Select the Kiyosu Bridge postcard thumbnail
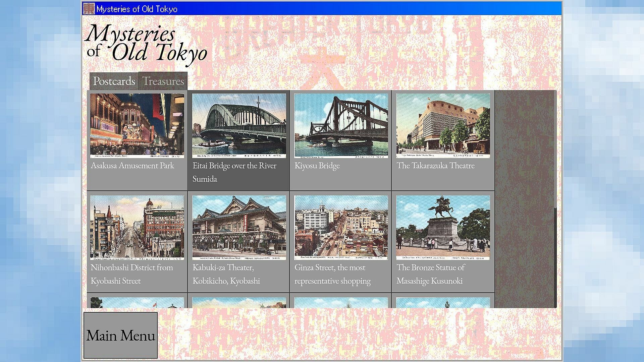The image size is (644, 362). pos(341,125)
